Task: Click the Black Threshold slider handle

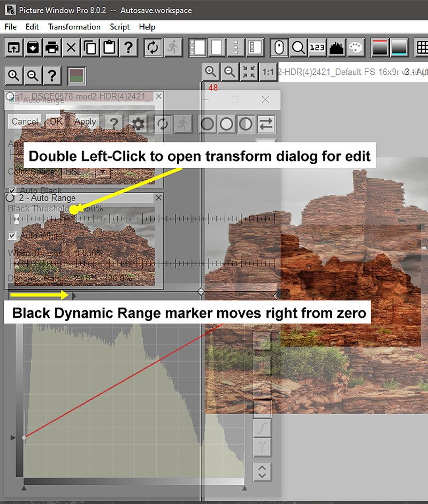Action: tap(17, 219)
